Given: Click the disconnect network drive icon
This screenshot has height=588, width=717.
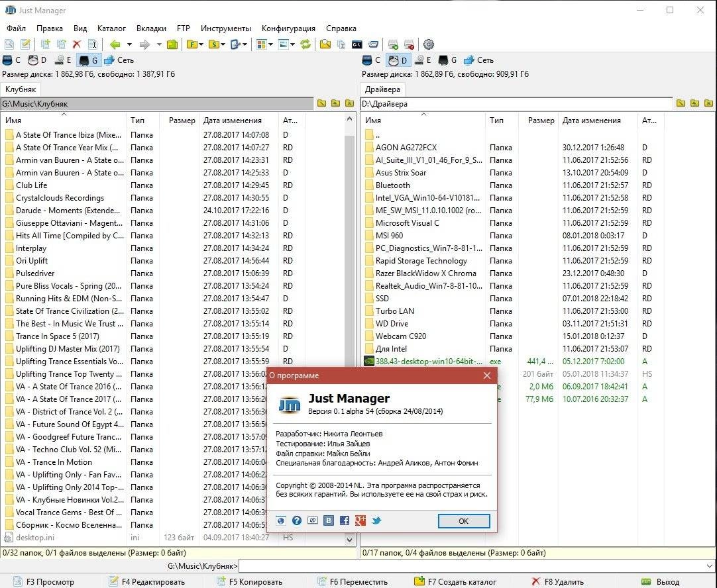Looking at the screenshot, I should coord(409,44).
